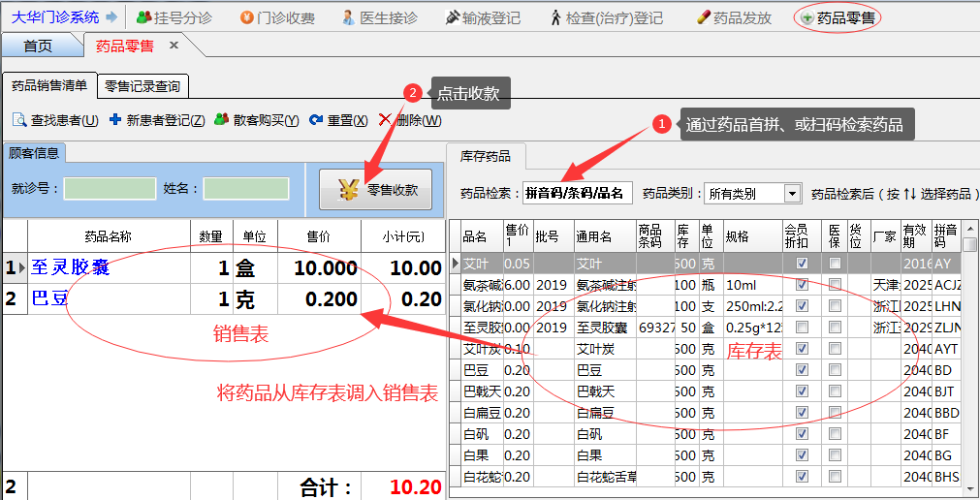Viewport: 980px width, 500px height.
Task: Close the 药品零售 tab
Action: (x=174, y=45)
